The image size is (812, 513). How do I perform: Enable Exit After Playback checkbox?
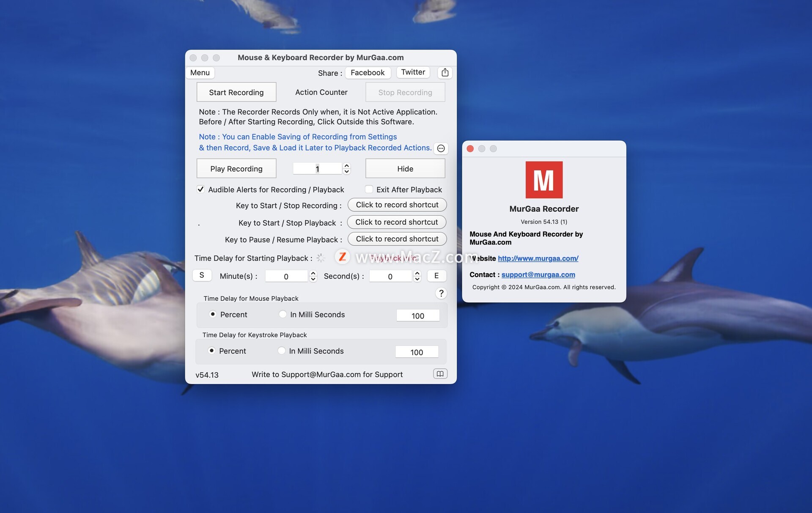point(369,189)
